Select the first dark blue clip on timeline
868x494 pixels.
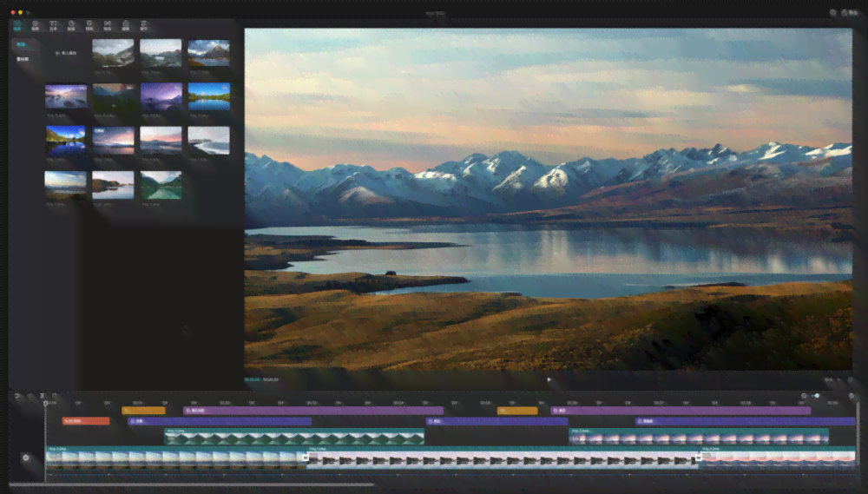(220, 421)
